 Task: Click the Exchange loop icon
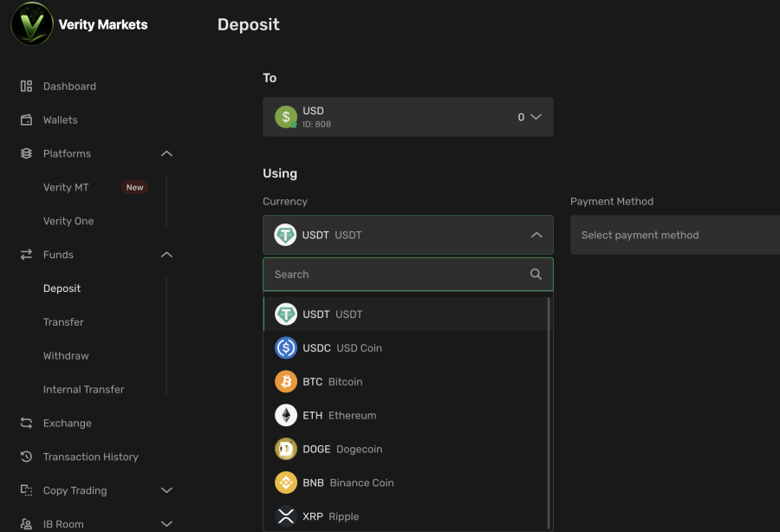(26, 423)
